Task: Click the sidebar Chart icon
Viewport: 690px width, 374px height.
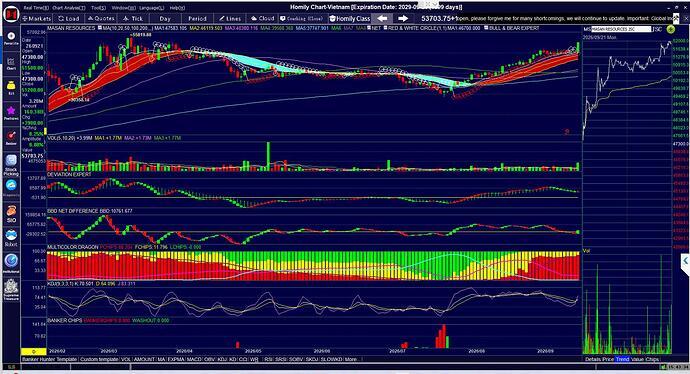Action: point(11,63)
